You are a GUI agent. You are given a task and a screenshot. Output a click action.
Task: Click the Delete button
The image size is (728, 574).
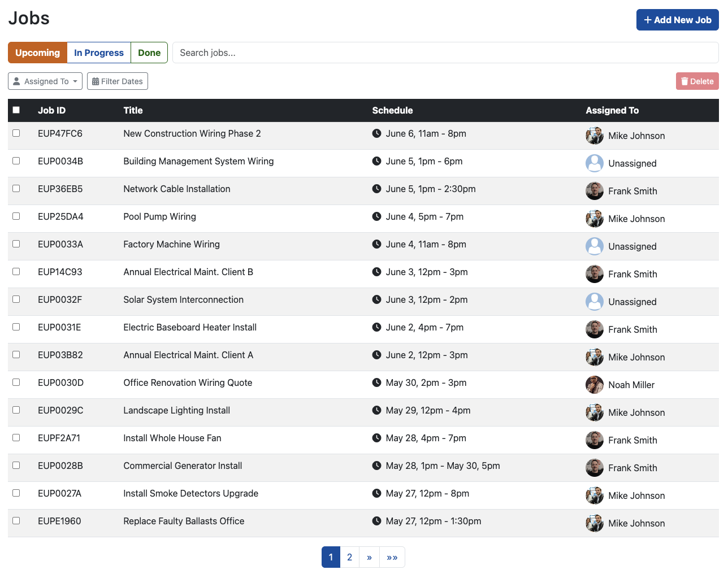(697, 81)
